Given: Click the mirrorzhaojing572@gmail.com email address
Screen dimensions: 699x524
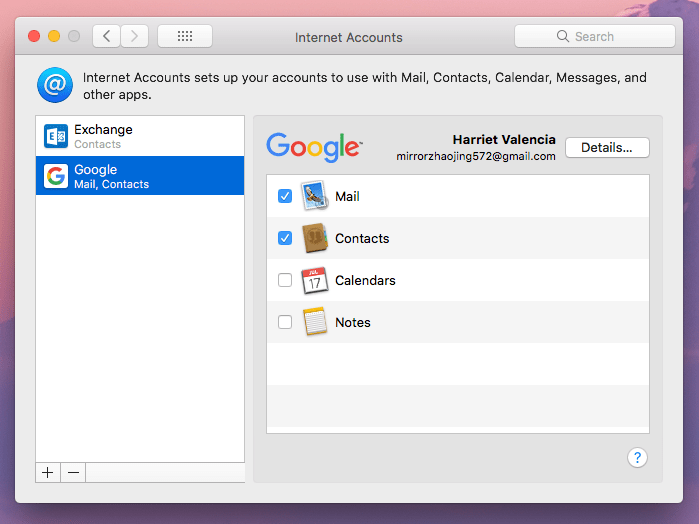Looking at the screenshot, I should (x=476, y=157).
